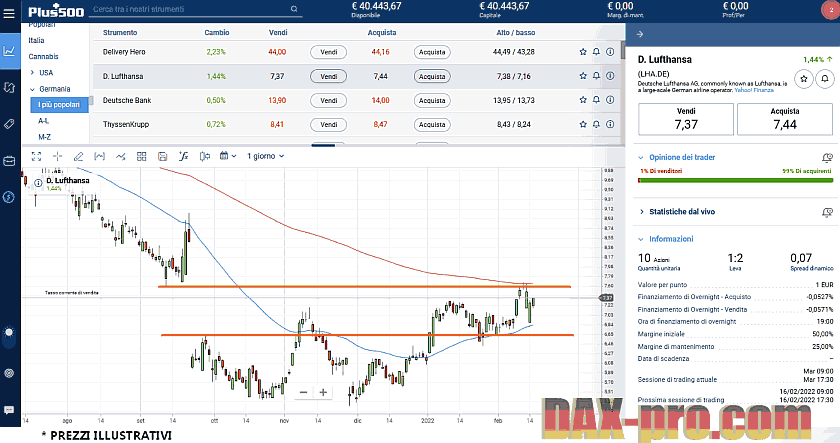Open the notifications badge icon
840x443 pixels.
[830, 10]
